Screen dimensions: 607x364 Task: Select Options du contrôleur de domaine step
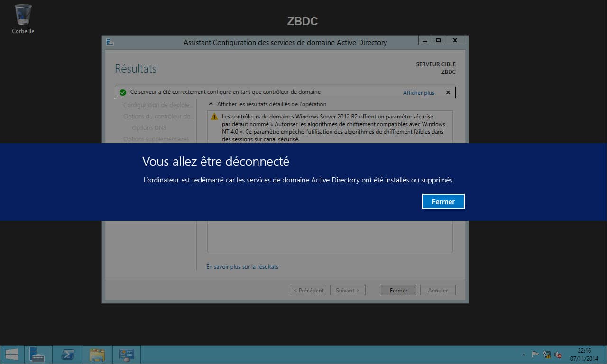click(158, 117)
